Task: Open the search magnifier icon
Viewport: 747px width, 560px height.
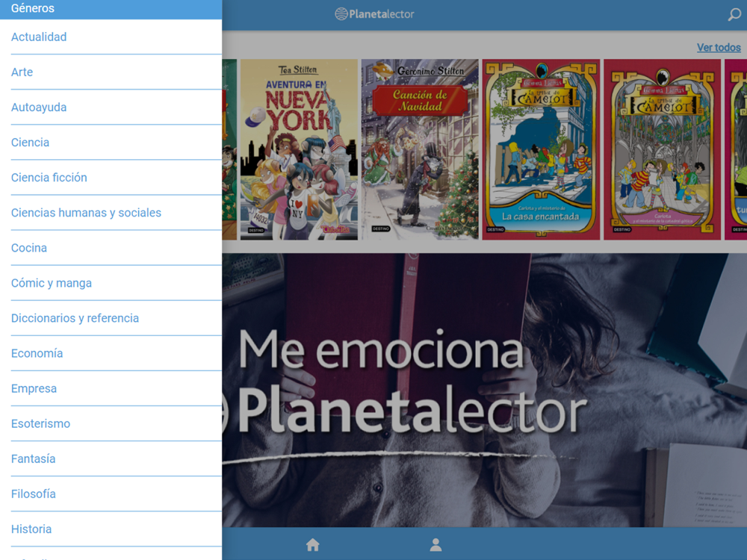Action: point(734,14)
